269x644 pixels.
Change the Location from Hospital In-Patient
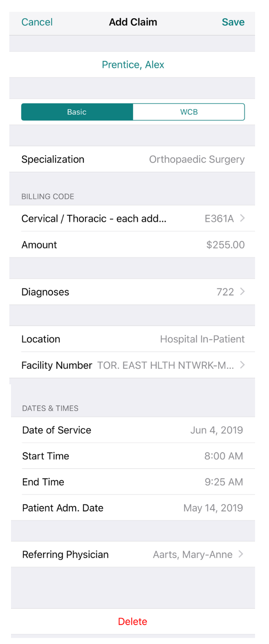tap(202, 339)
